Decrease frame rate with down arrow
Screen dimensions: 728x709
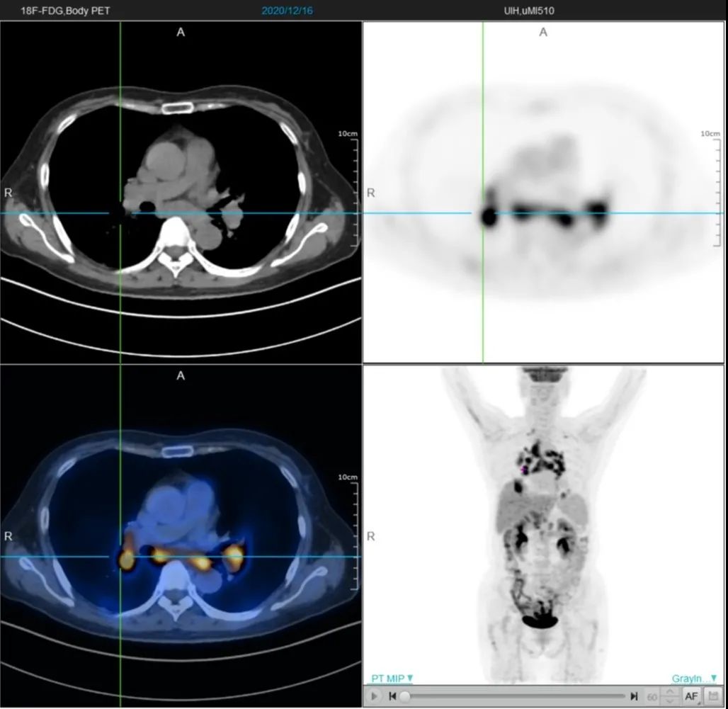pos(669,701)
